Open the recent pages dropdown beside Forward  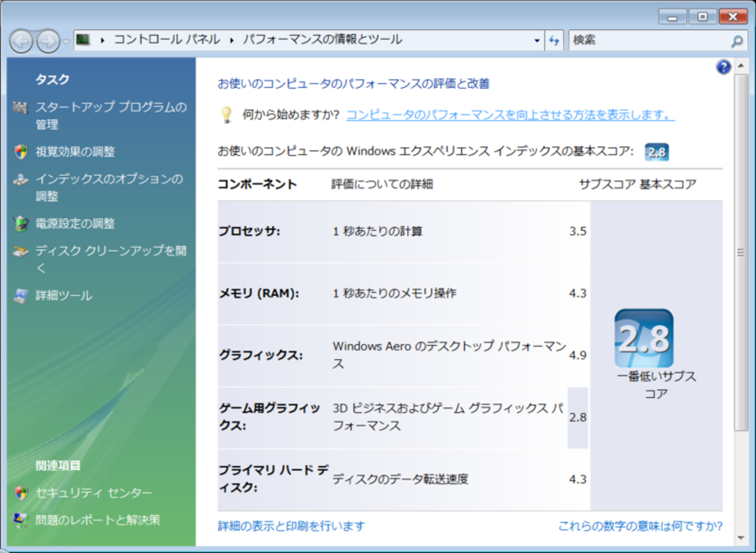tap(66, 41)
